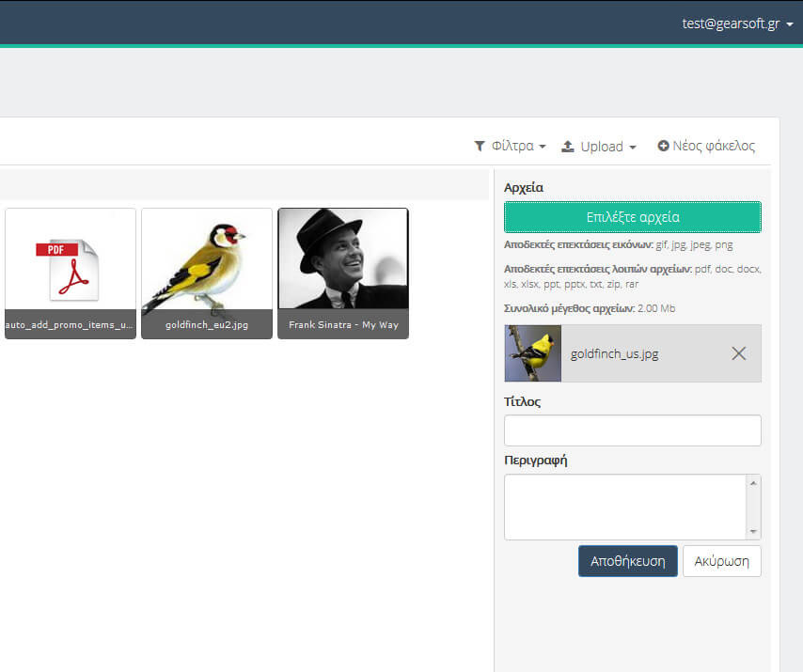Remove goldfinch_us.jpg with the X icon
The image size is (803, 672).
click(738, 353)
